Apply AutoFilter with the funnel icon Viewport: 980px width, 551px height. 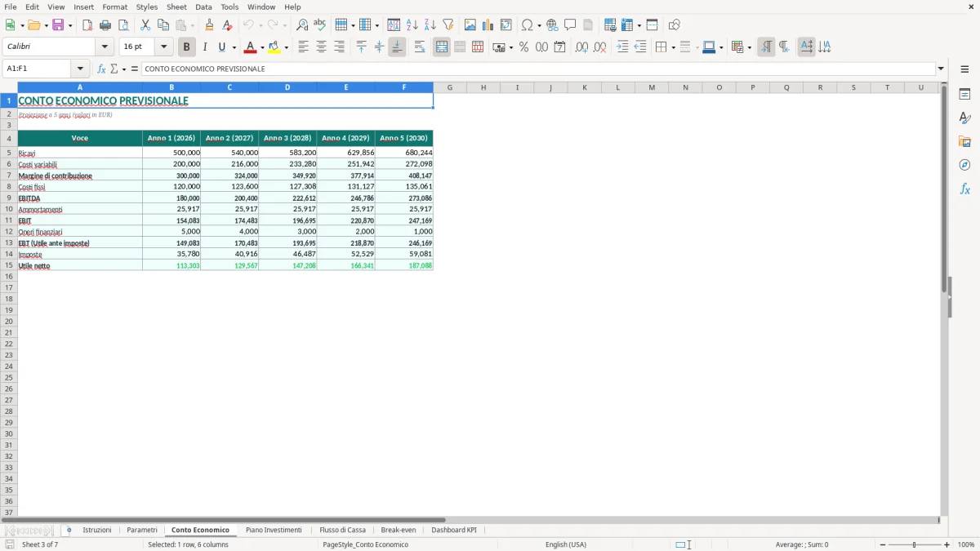(448, 25)
